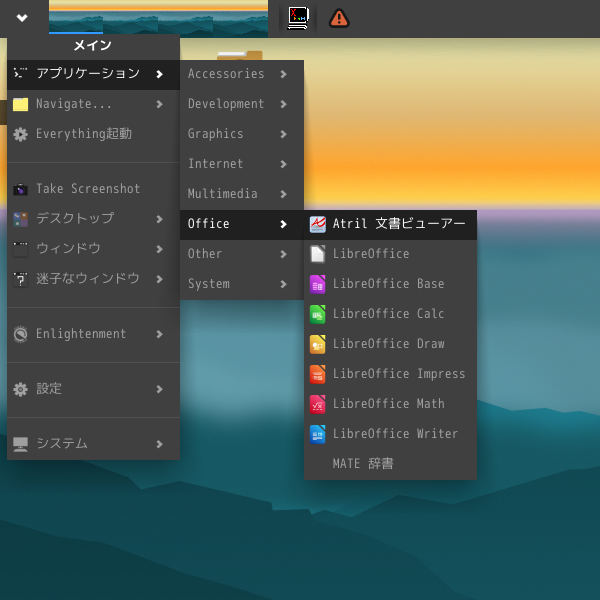600x600 pixels.
Task: Click the LibreOffice Calc green icon
Action: (318, 314)
